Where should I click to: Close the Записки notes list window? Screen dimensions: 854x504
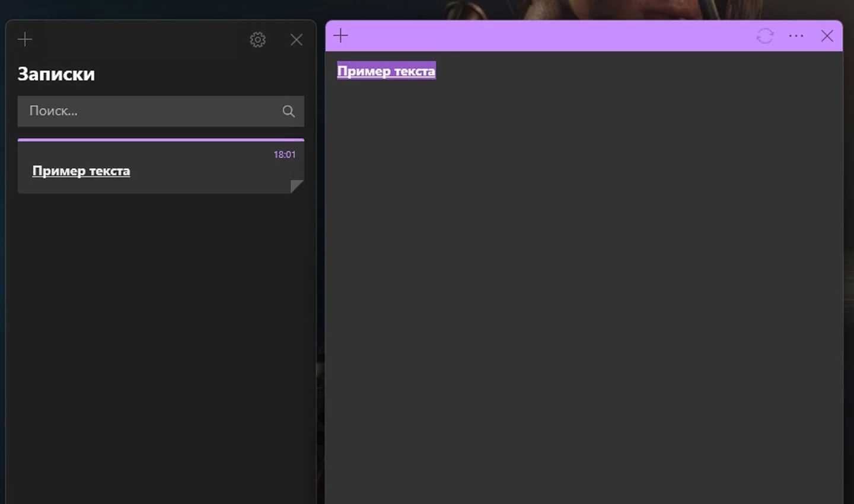coord(297,40)
